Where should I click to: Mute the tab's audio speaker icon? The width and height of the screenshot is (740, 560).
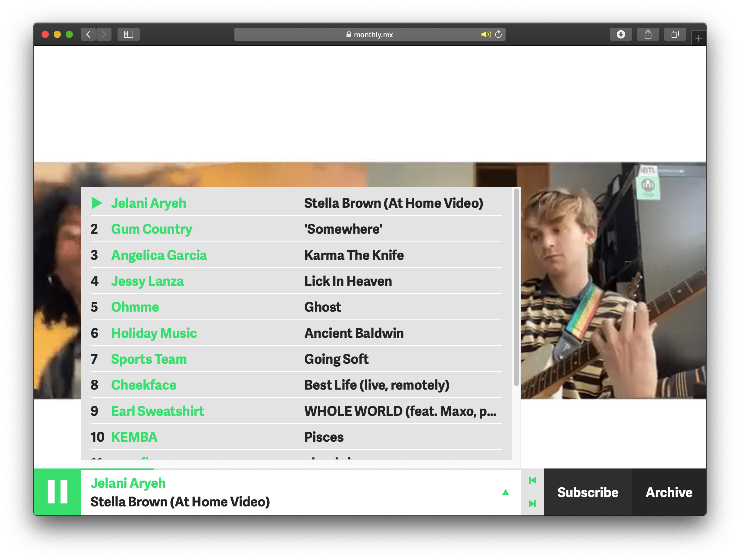[486, 34]
